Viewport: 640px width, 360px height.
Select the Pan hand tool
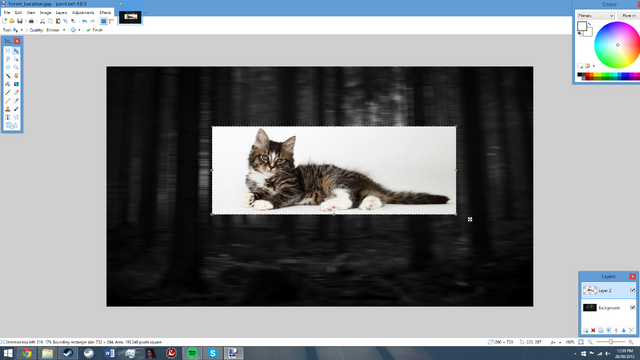pos(16,76)
